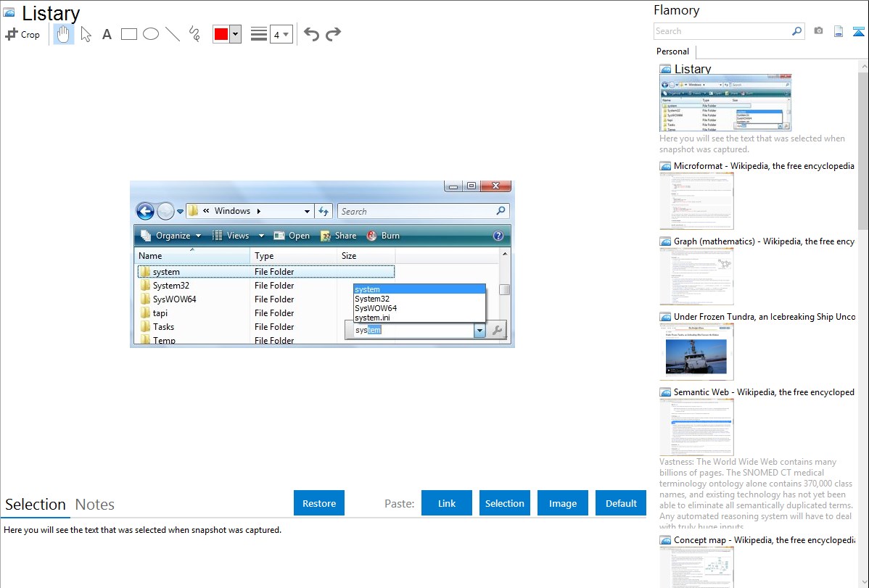Click the "Concept map - Wikipedia" title

pyautogui.click(x=765, y=540)
